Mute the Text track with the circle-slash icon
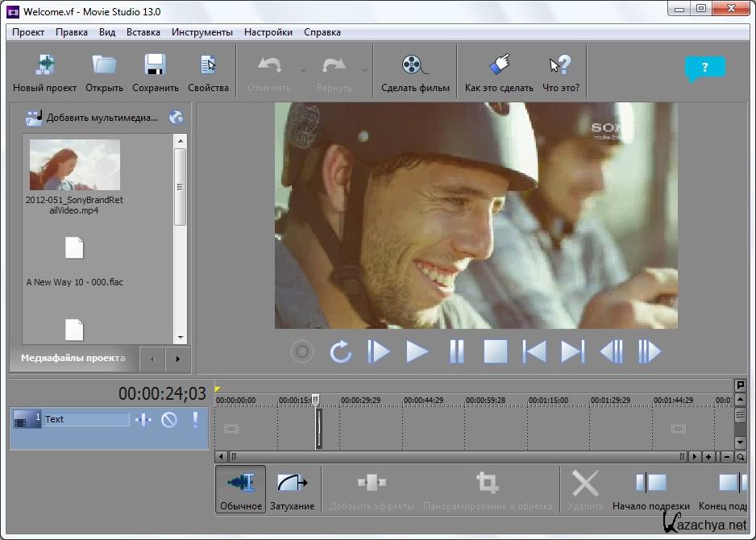The width and height of the screenshot is (756, 540). pos(169,419)
